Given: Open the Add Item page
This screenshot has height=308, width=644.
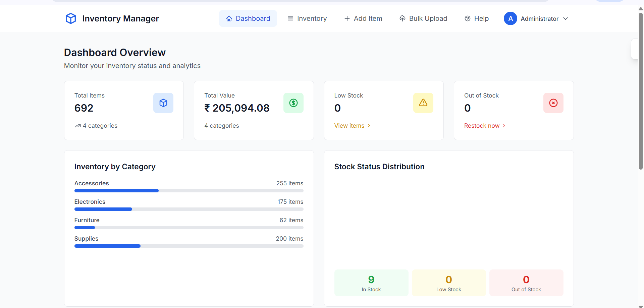Looking at the screenshot, I should pyautogui.click(x=363, y=18).
